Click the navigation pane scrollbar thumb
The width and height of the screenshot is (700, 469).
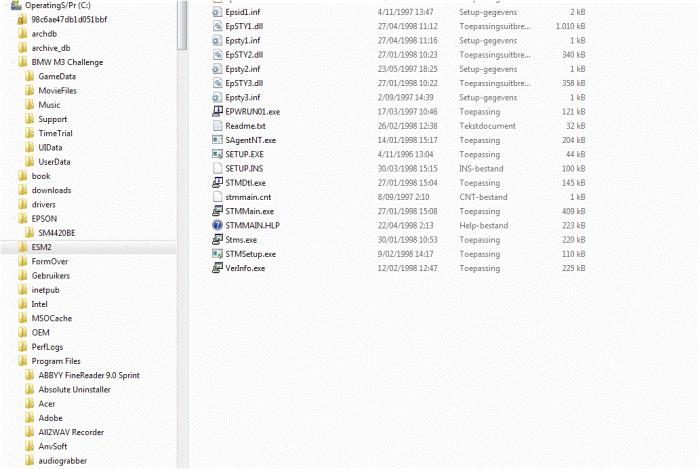[x=182, y=25]
